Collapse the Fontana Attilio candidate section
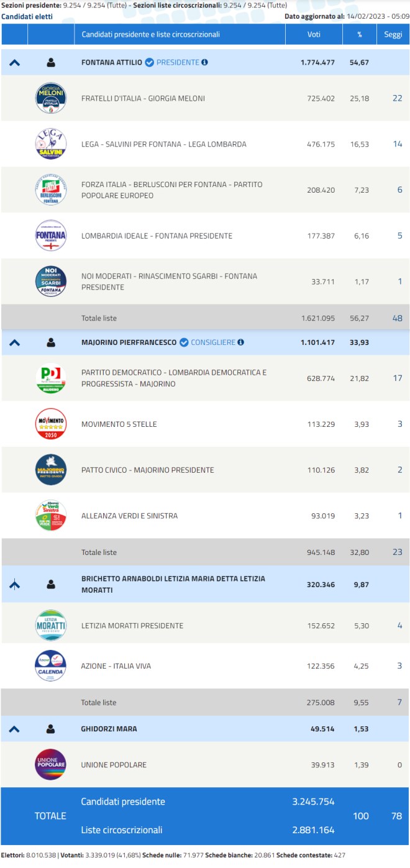The image size is (410, 868). click(15, 63)
